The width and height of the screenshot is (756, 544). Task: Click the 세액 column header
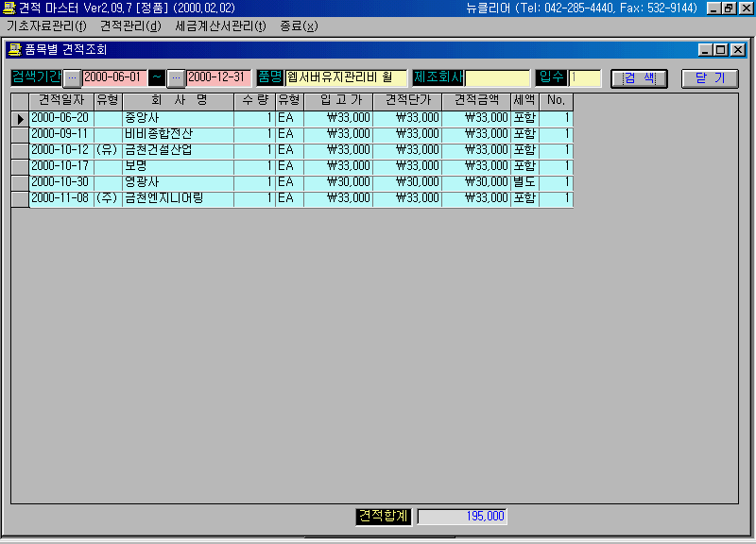(x=524, y=101)
